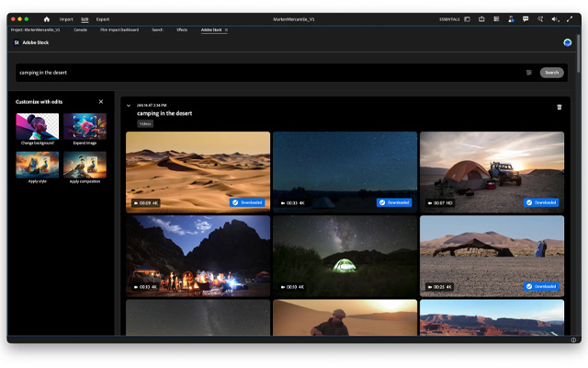
Task: Open the faint milky way thumbnail in bottom row
Action: [198, 317]
